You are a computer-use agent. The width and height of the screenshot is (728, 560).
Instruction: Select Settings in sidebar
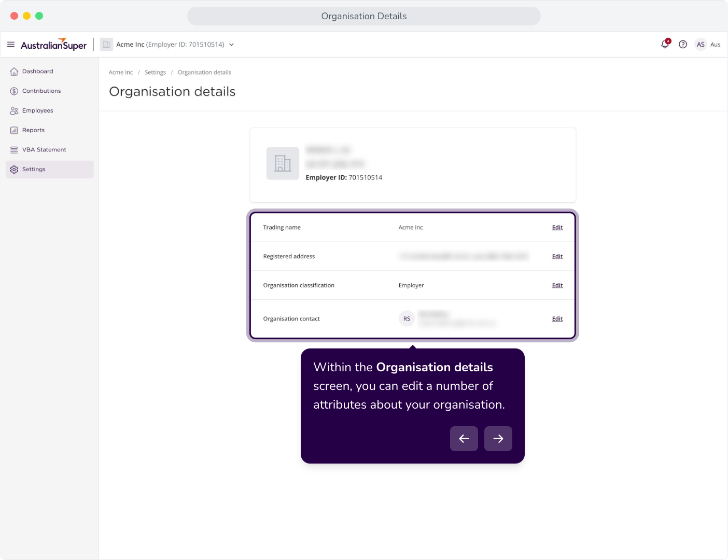(x=50, y=170)
